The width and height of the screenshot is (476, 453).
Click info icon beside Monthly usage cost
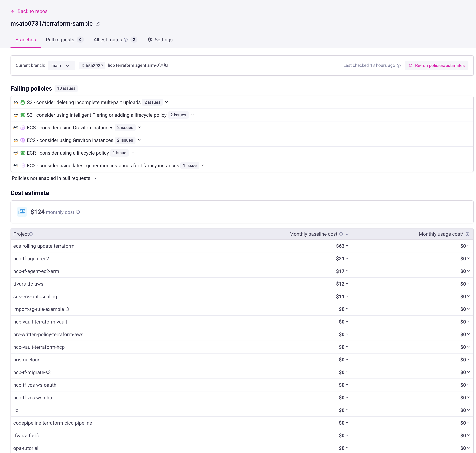468,234
